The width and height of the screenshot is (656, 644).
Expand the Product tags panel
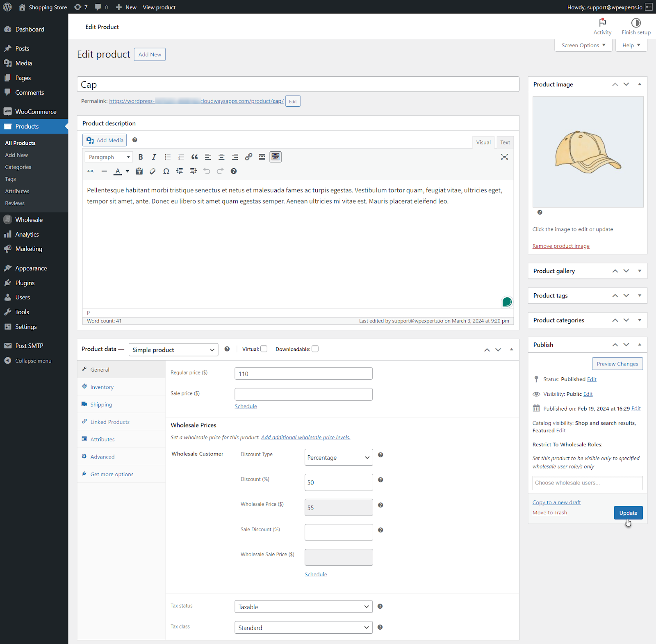[x=640, y=295]
